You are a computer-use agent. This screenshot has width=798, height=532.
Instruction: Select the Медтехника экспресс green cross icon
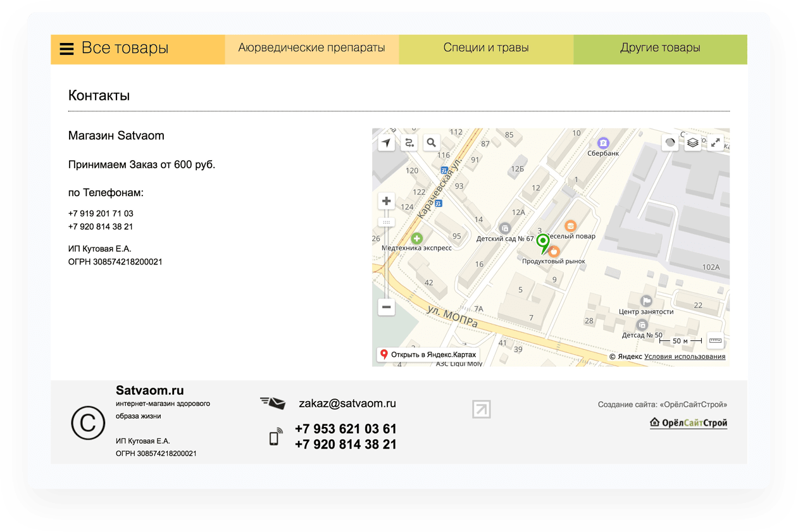coord(417,238)
